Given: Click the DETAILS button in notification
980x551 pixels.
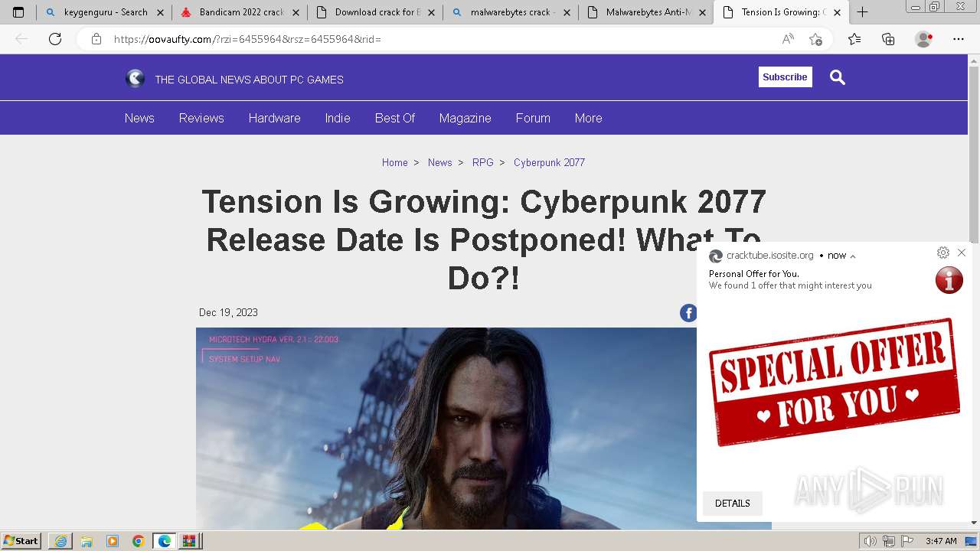Looking at the screenshot, I should (x=733, y=503).
